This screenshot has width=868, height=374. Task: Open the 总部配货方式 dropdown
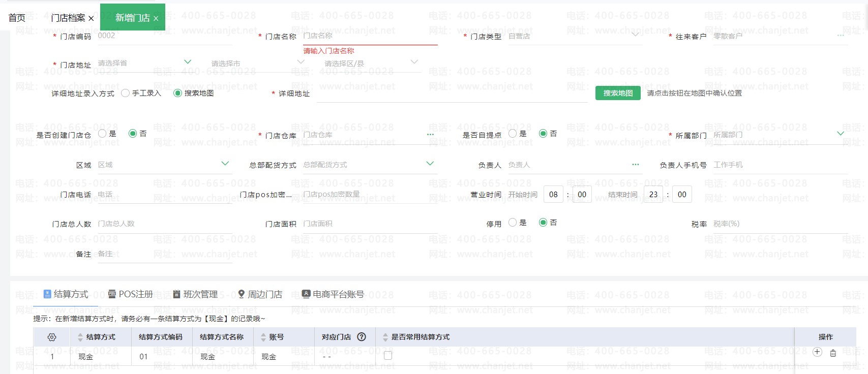[430, 164]
